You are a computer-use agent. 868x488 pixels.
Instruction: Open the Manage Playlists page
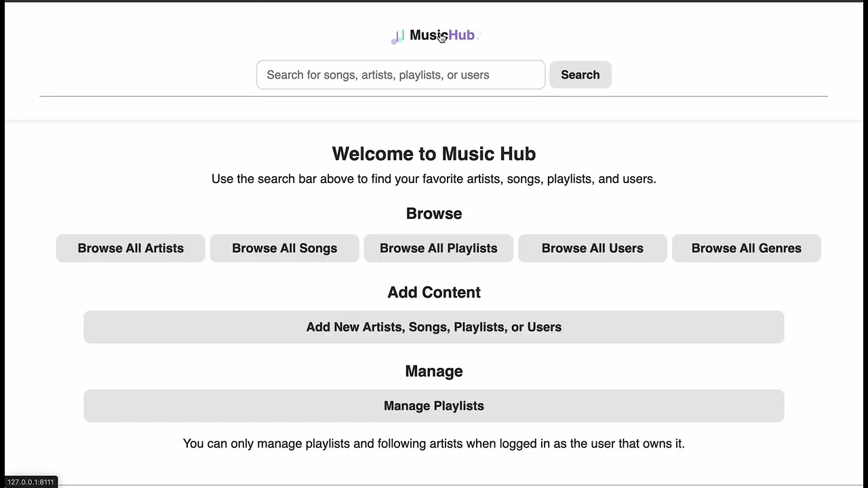(x=434, y=405)
